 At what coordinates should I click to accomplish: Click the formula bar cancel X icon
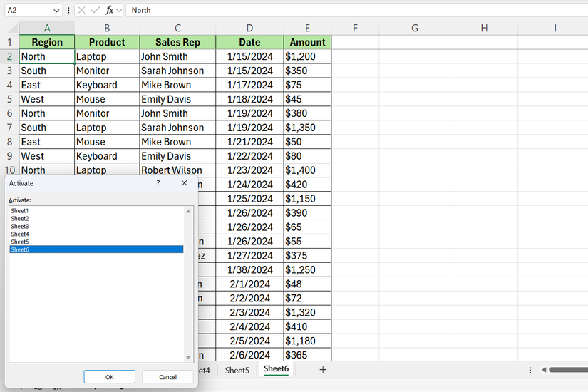[x=81, y=10]
